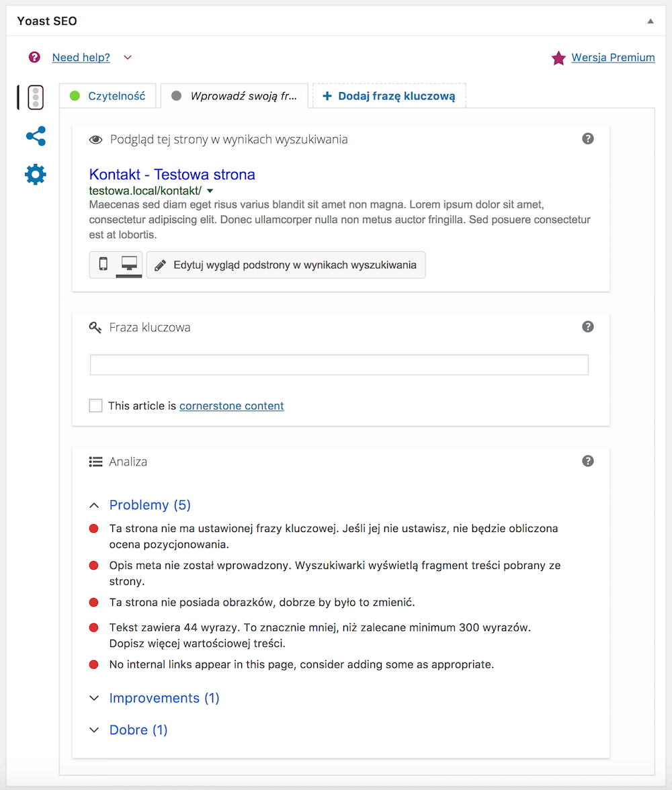Open the traffic light content optimization icon
Viewport: 672px width, 790px height.
click(x=36, y=97)
